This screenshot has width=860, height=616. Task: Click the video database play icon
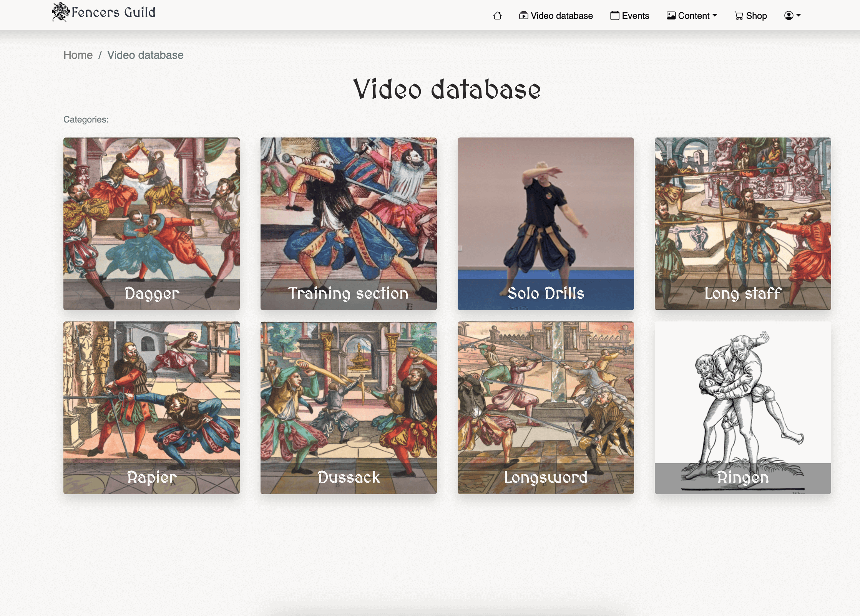coord(523,16)
